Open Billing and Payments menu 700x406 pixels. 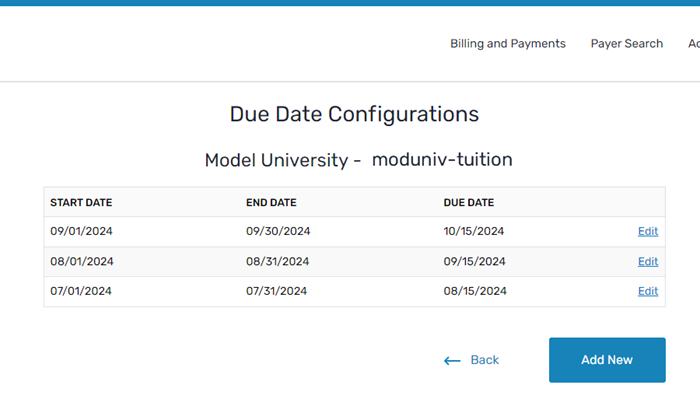pyautogui.click(x=508, y=44)
